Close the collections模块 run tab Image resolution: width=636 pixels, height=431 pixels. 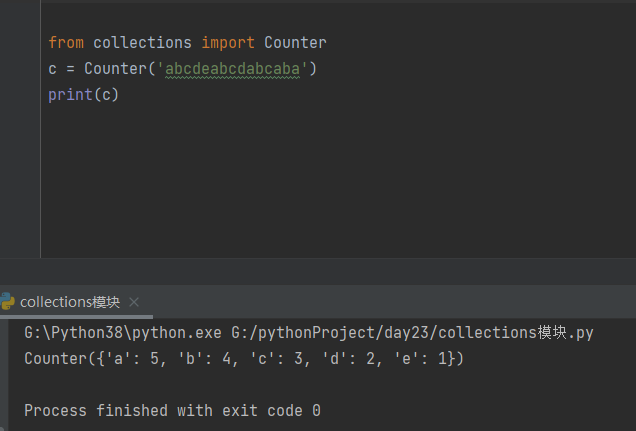click(134, 302)
